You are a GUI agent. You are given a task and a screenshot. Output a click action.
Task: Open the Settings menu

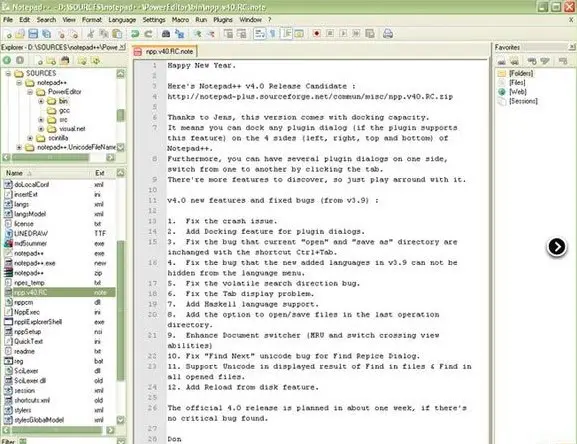coord(154,19)
